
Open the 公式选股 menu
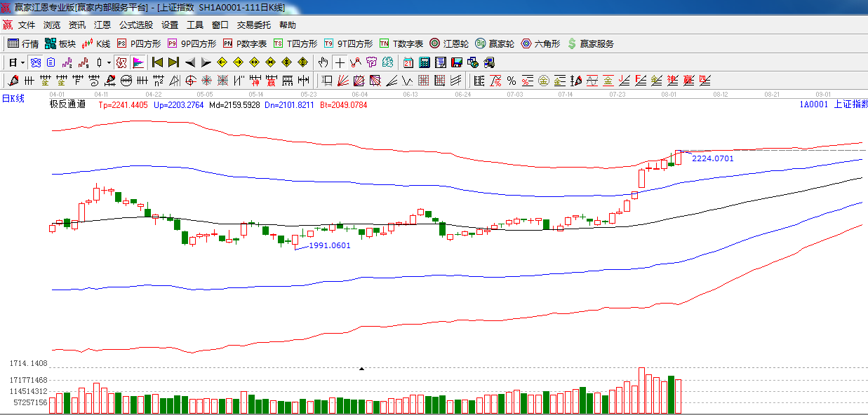(x=135, y=25)
